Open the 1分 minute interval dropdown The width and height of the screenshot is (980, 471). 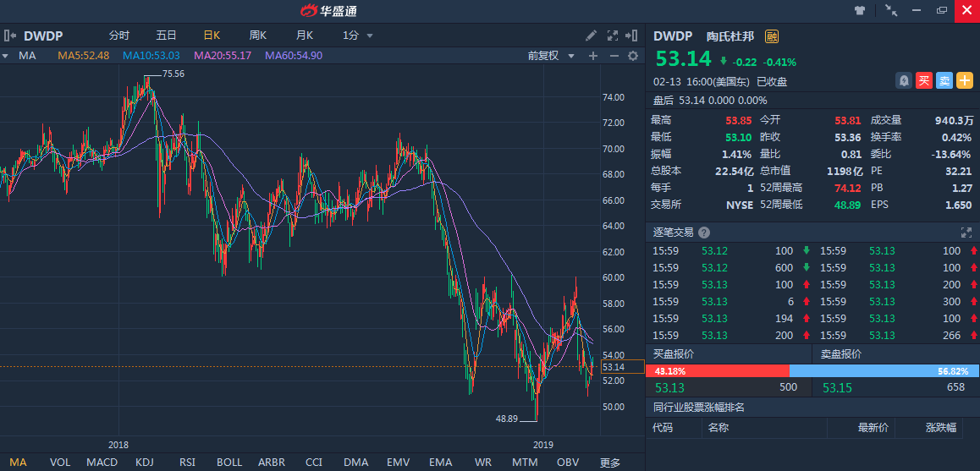pyautogui.click(x=358, y=36)
